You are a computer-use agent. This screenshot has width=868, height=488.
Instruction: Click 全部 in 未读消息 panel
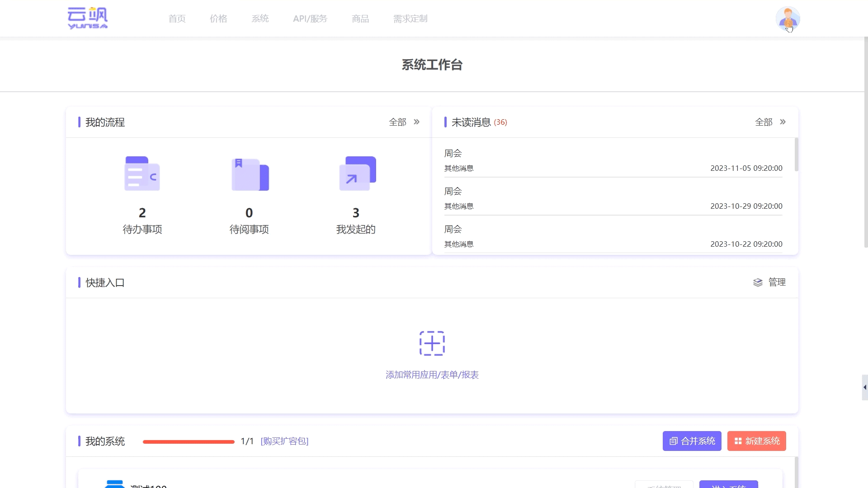click(764, 122)
